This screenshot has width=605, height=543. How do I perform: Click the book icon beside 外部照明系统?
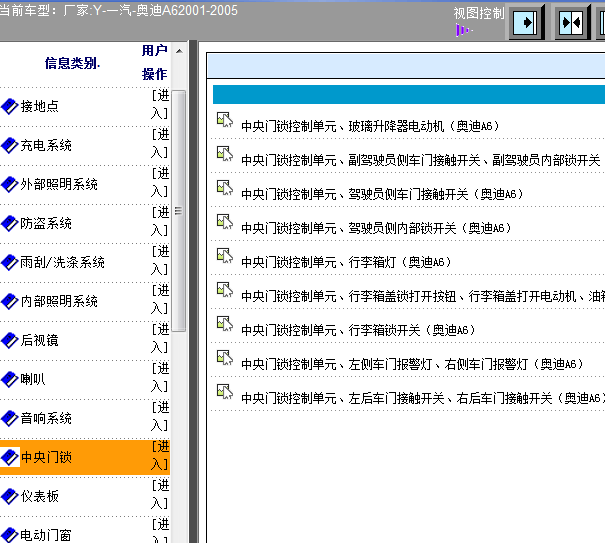[10, 185]
